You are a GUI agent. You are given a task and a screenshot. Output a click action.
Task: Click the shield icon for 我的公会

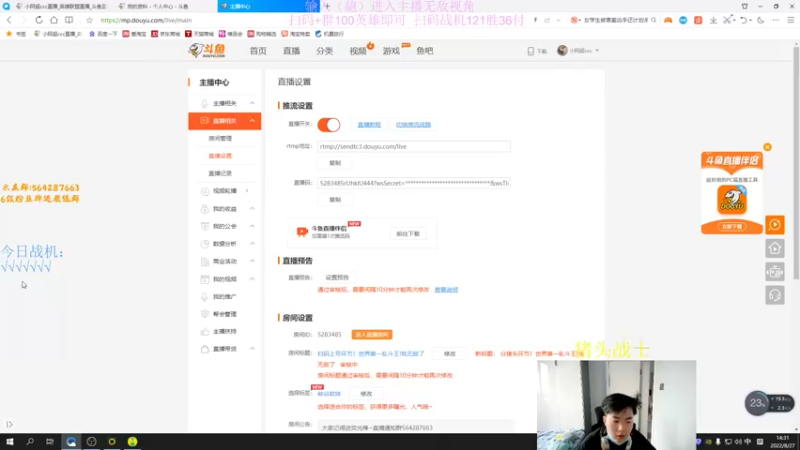coord(205,226)
